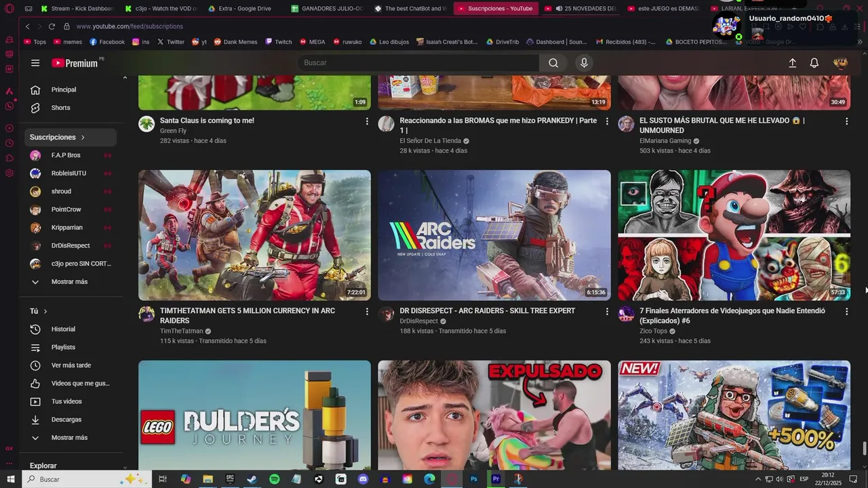The height and width of the screenshot is (488, 868).
Task: Click the search magnifier button
Action: click(x=553, y=63)
